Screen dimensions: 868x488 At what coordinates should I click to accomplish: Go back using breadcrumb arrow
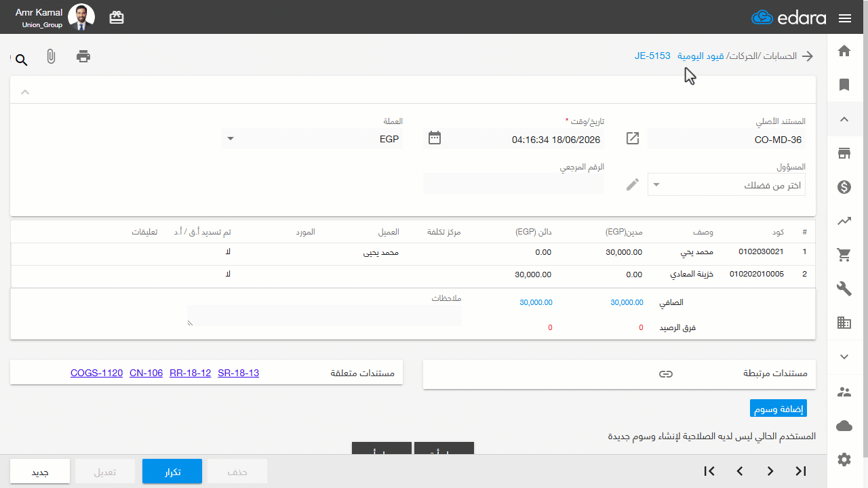tap(808, 56)
